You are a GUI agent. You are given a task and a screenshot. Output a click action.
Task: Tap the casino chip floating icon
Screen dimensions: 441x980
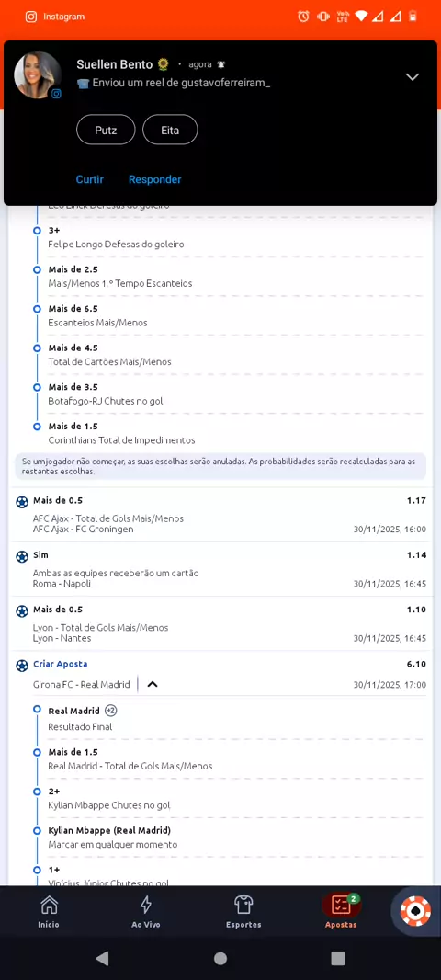click(415, 911)
